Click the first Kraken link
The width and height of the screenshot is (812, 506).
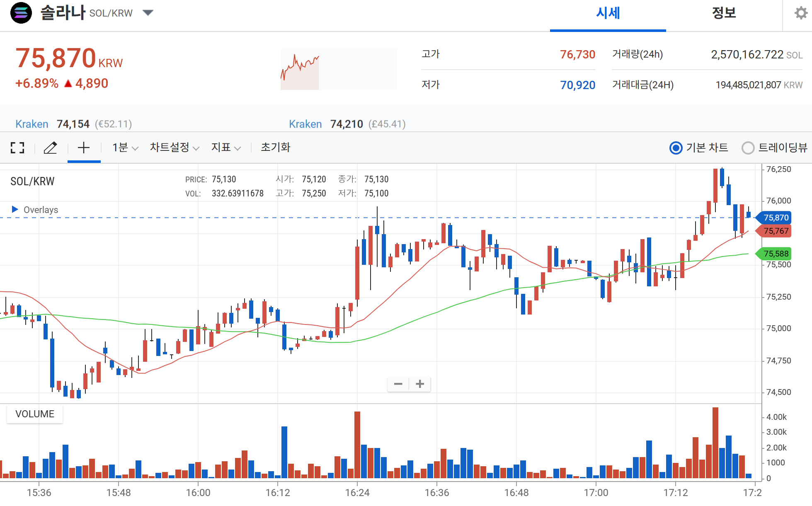pyautogui.click(x=32, y=124)
